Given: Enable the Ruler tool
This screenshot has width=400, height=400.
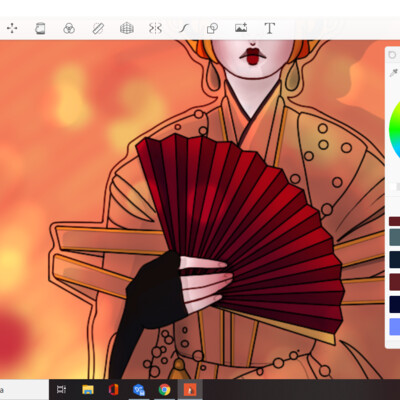Looking at the screenshot, I should (x=98, y=28).
